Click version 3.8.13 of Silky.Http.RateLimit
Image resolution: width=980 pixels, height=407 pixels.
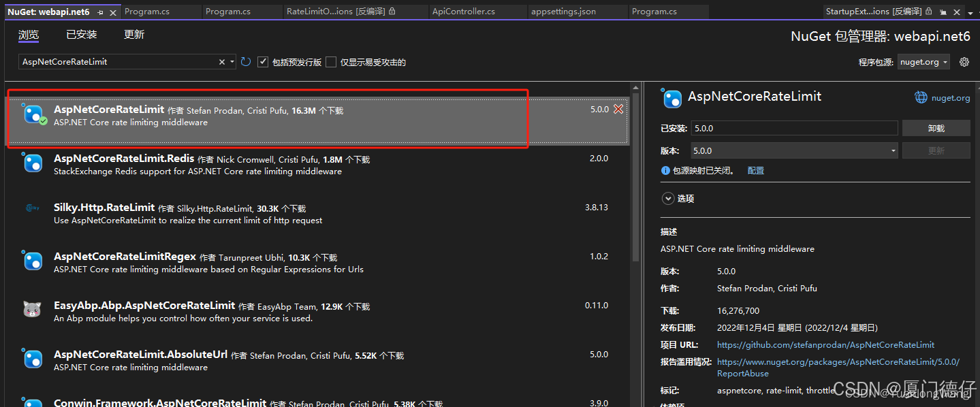click(597, 208)
